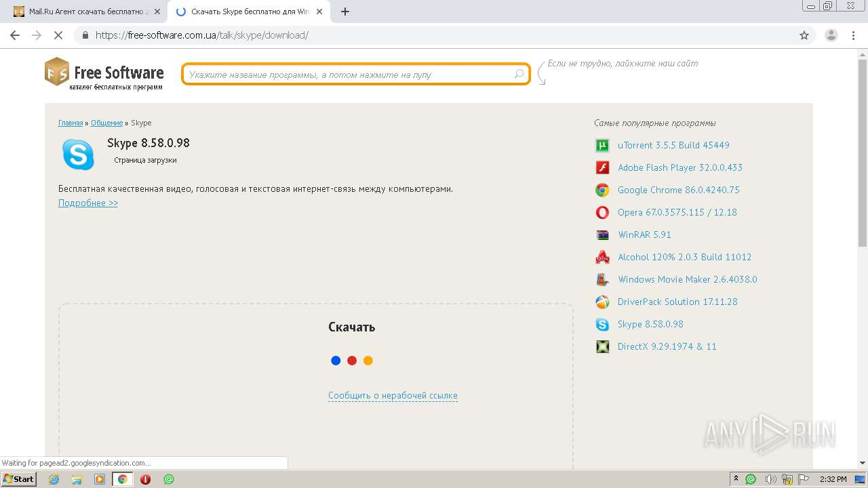Click the WinRAR icon in popular list
Image resolution: width=868 pixels, height=488 pixels.
point(602,235)
